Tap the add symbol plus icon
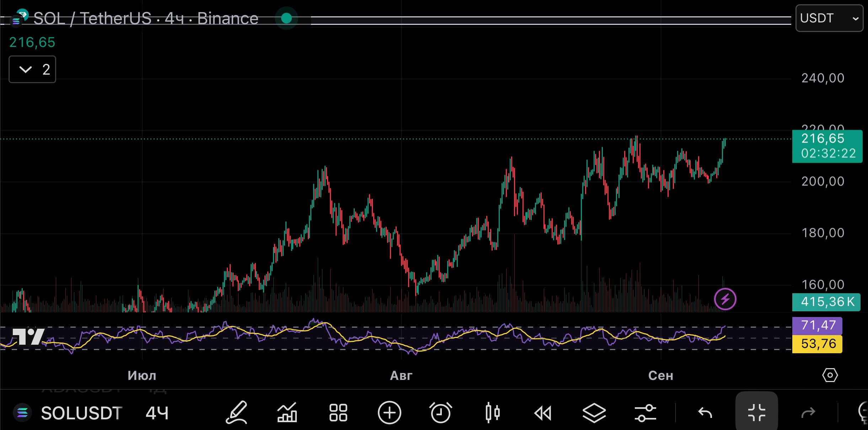This screenshot has width=868, height=430. click(x=390, y=413)
